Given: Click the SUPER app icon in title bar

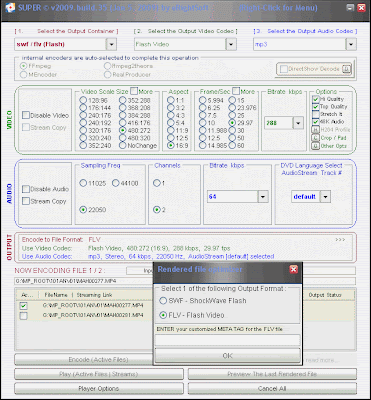Looking at the screenshot, I should [x=10, y=8].
